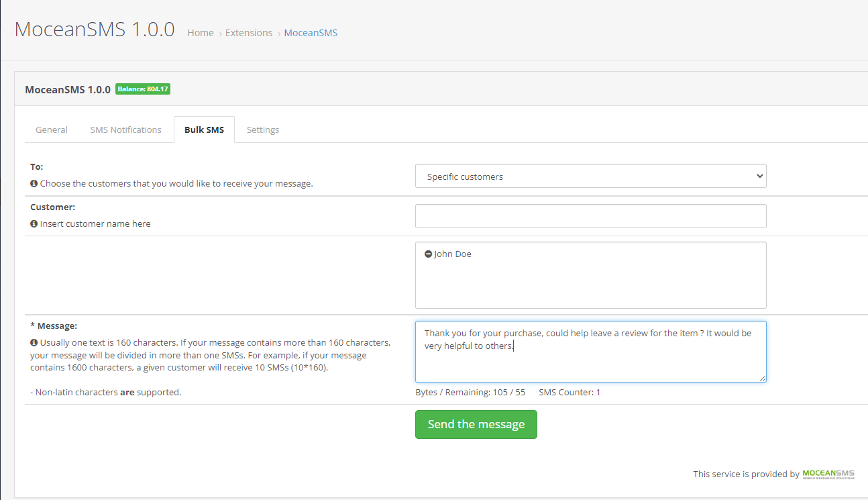This screenshot has height=500, width=868.
Task: Switch to the General tab
Action: click(x=51, y=129)
